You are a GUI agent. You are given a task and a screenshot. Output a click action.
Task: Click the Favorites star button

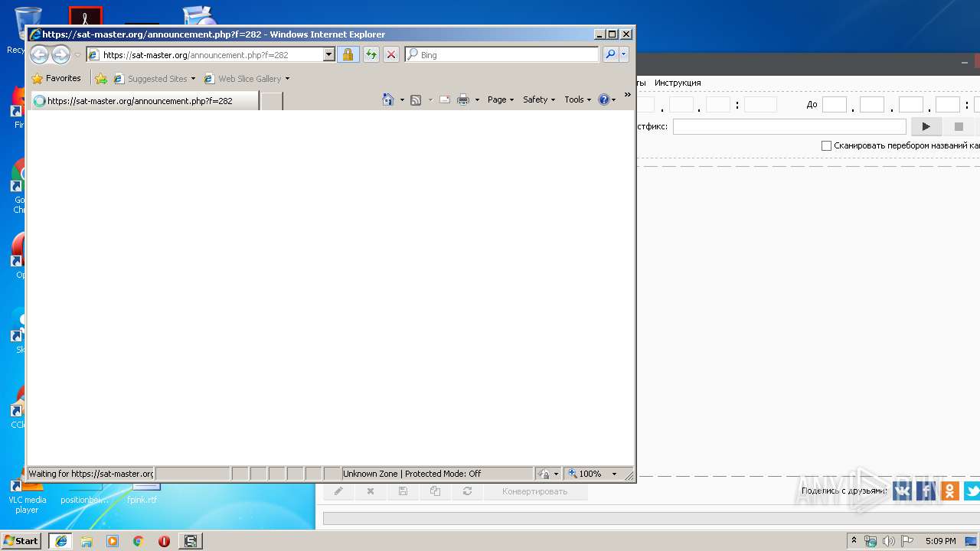pyautogui.click(x=56, y=78)
